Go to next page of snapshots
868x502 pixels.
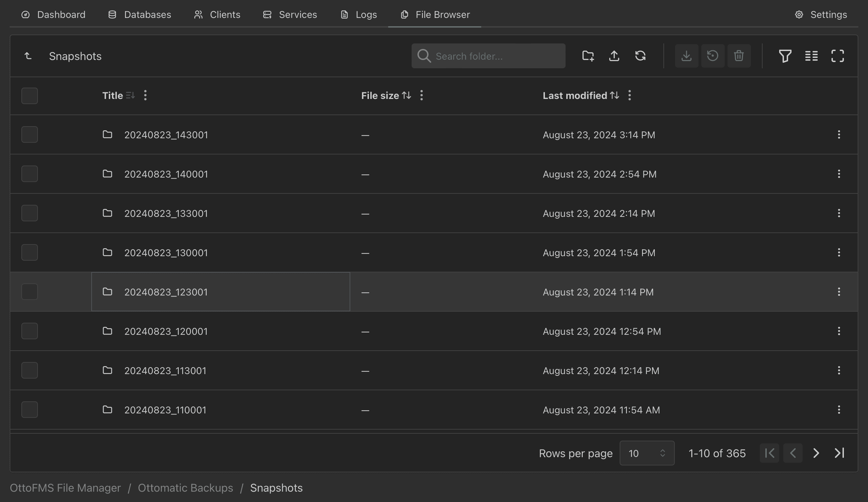816,453
